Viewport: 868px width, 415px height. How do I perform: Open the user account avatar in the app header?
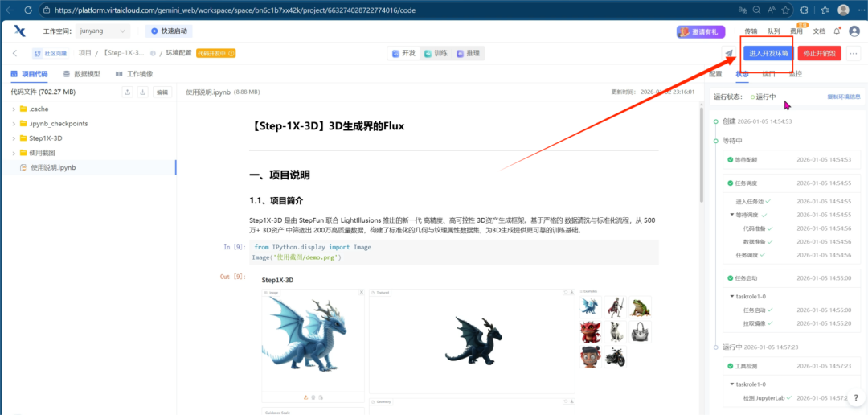[x=854, y=31]
